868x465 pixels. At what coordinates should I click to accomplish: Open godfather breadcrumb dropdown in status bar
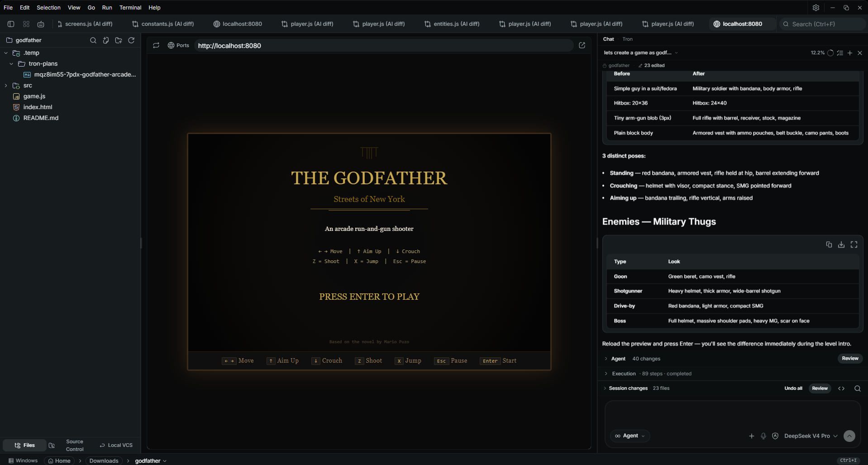(x=151, y=461)
